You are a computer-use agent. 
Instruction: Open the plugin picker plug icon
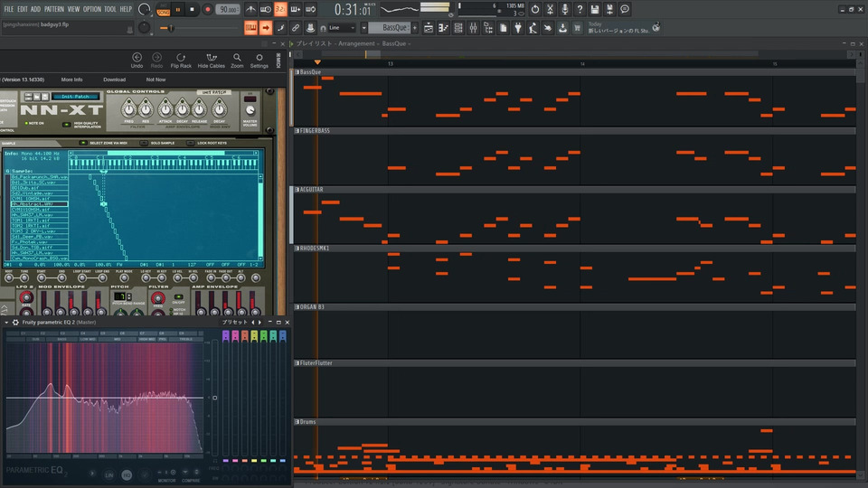(518, 28)
